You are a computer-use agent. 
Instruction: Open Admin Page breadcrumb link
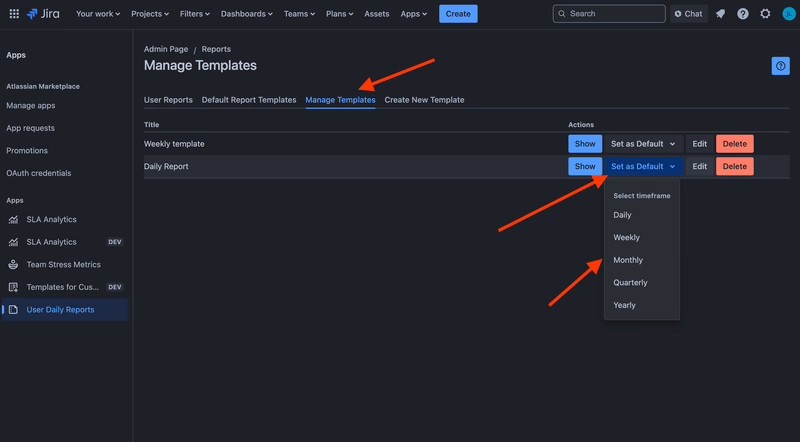point(166,49)
